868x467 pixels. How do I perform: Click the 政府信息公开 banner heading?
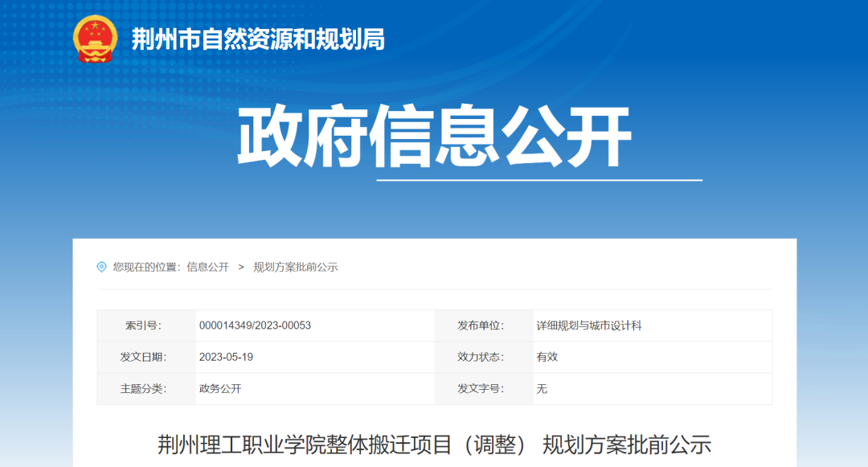(435, 136)
